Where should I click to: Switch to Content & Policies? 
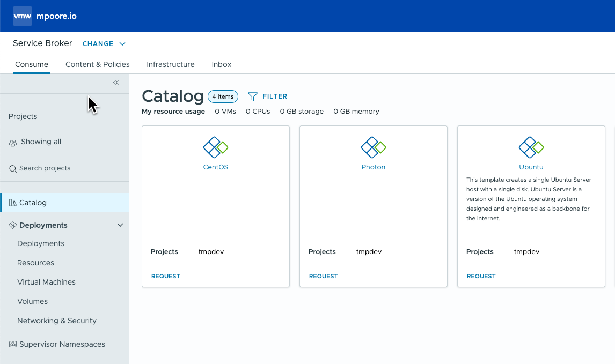(97, 64)
